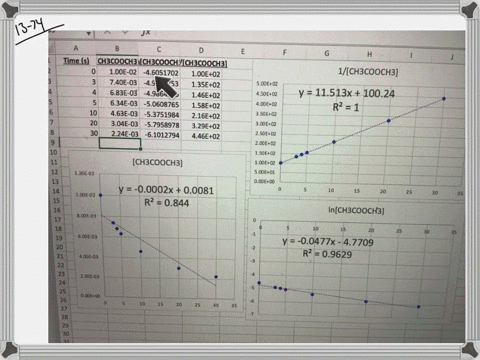Click the time value 30 in column A
The image size is (480, 360).
[94, 133]
